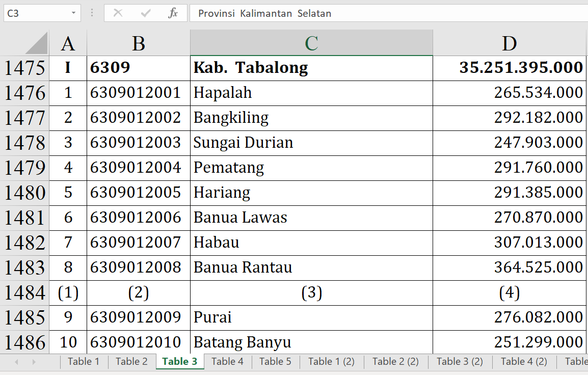The image size is (588, 375).
Task: Select column B header
Action: pyautogui.click(x=138, y=44)
